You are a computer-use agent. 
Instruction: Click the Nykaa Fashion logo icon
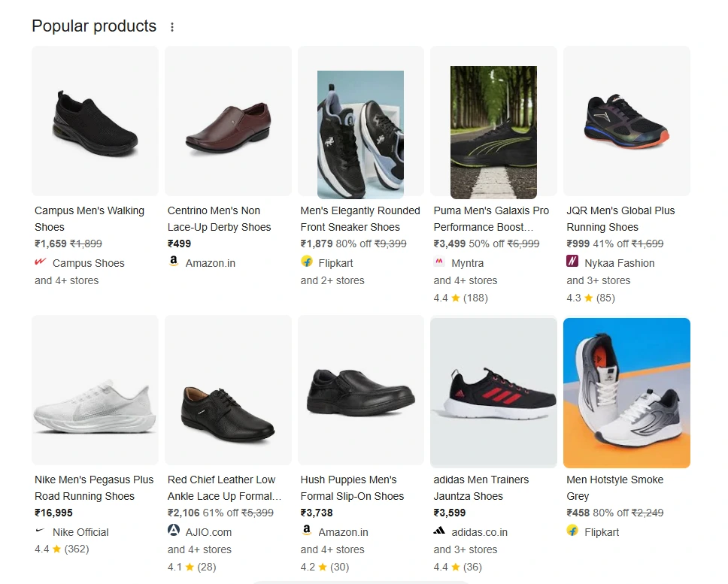tap(572, 262)
